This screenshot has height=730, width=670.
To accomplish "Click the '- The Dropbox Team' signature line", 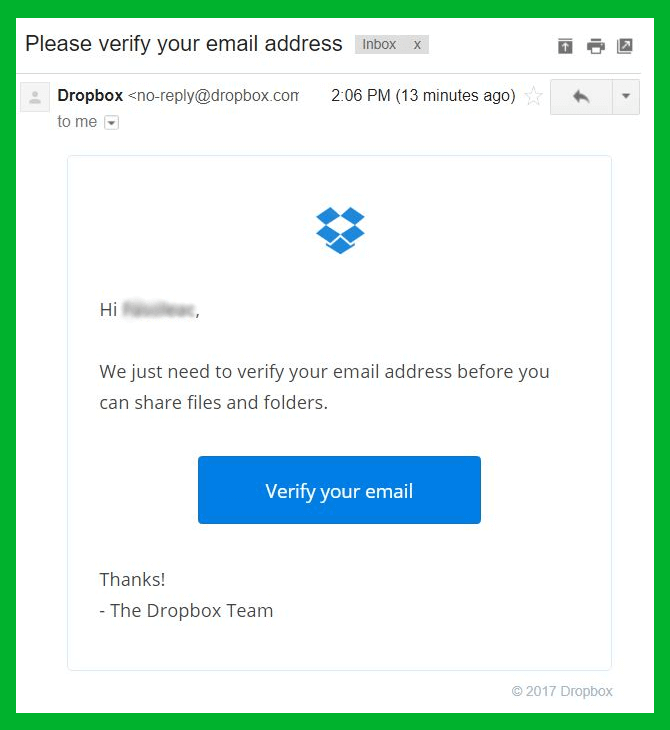I will (x=186, y=610).
